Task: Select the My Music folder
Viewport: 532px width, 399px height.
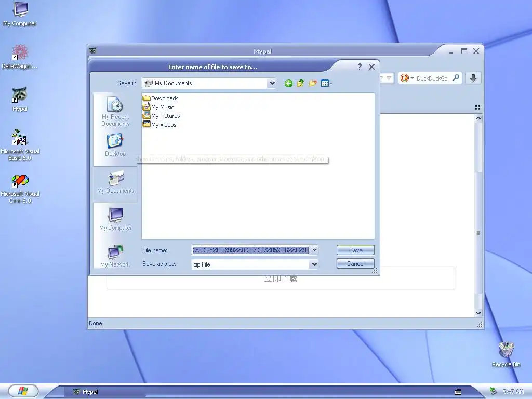Action: click(x=158, y=107)
